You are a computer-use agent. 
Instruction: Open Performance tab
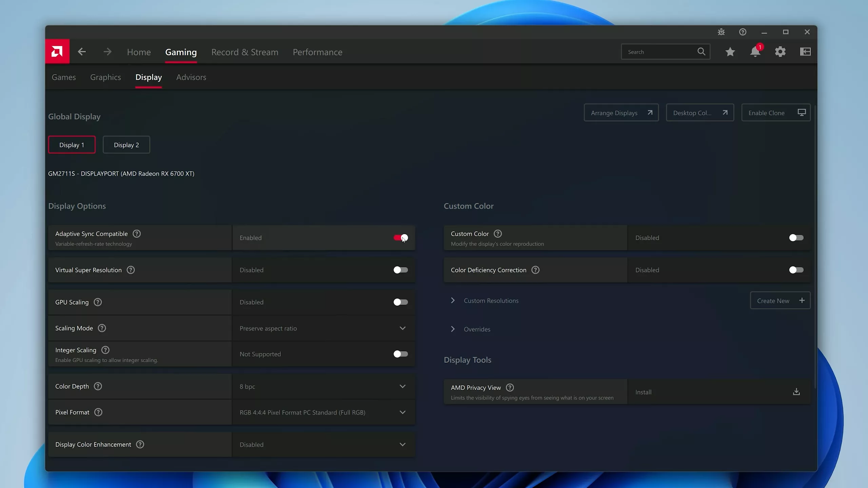click(x=317, y=52)
